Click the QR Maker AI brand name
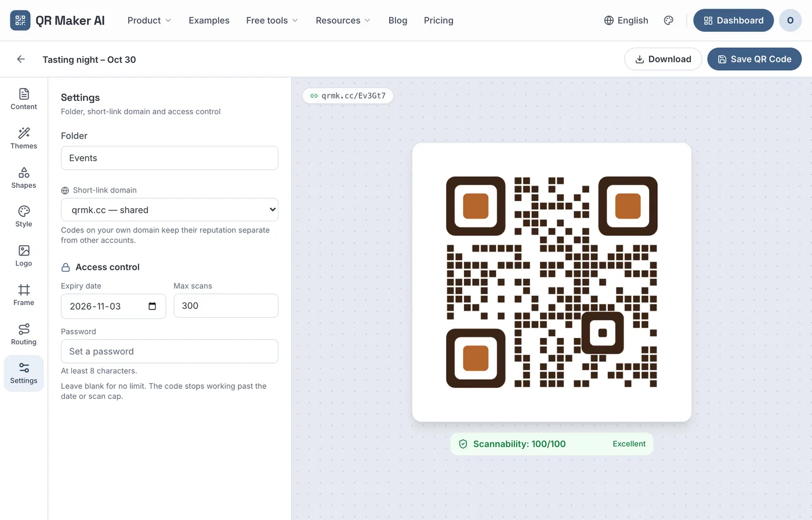This screenshot has width=812, height=520. coord(70,20)
